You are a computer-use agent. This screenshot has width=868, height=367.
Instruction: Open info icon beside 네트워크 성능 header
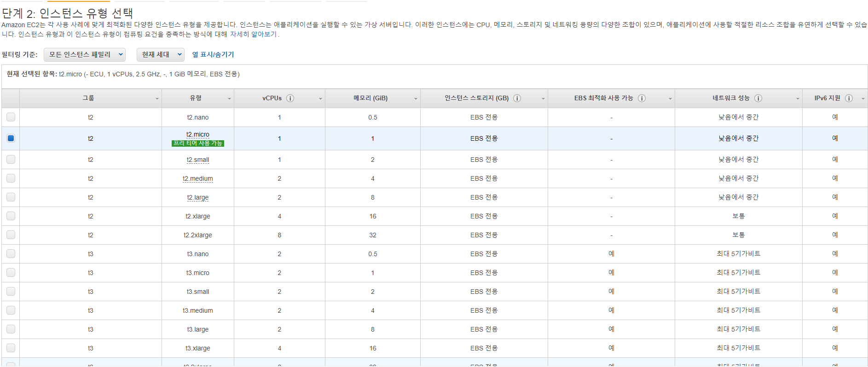click(758, 98)
